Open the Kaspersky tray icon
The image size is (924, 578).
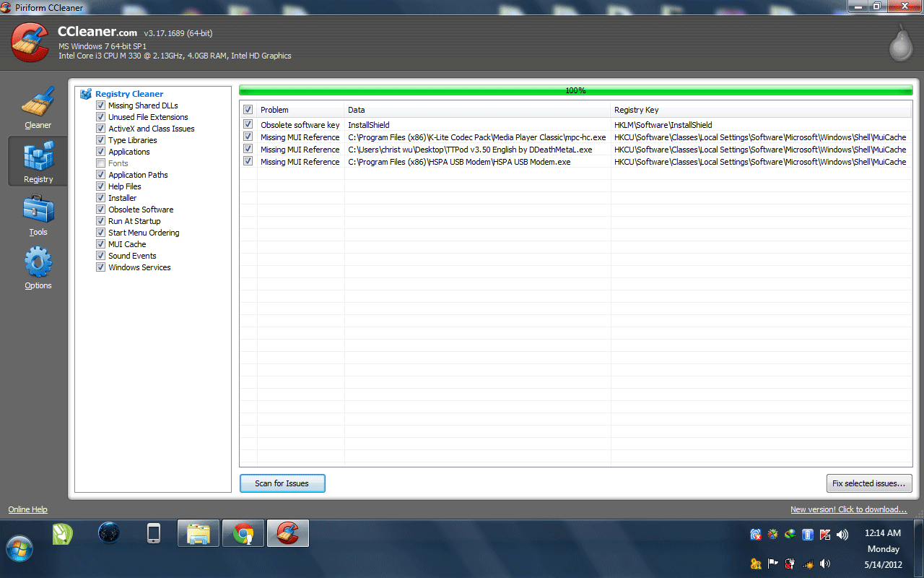click(x=825, y=535)
